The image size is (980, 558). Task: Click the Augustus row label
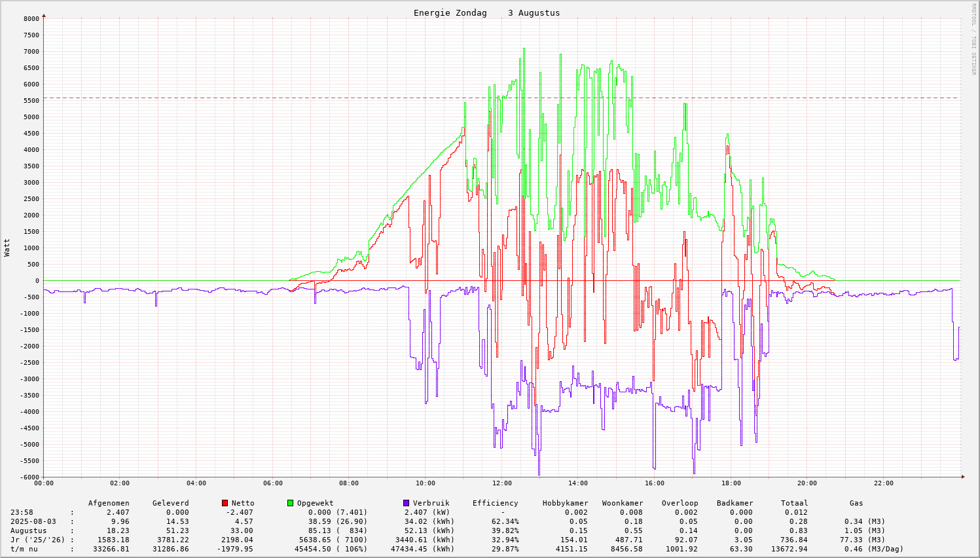29,530
